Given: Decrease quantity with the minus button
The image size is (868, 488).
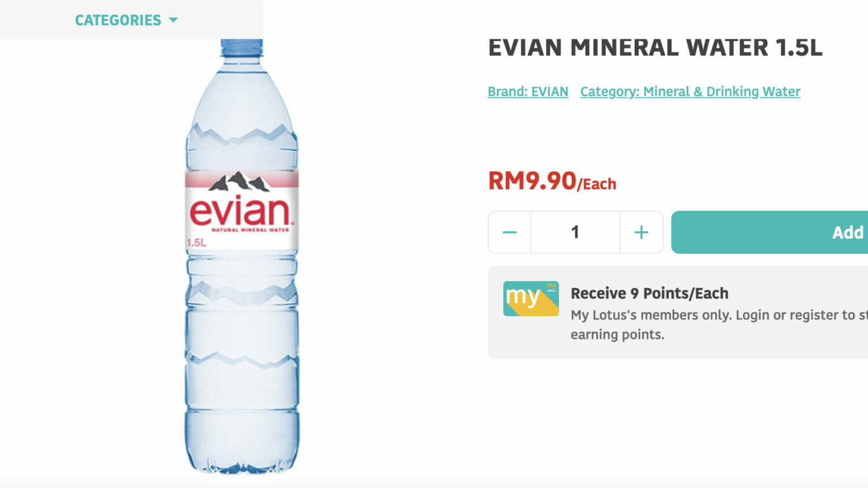Looking at the screenshot, I should coord(510,232).
